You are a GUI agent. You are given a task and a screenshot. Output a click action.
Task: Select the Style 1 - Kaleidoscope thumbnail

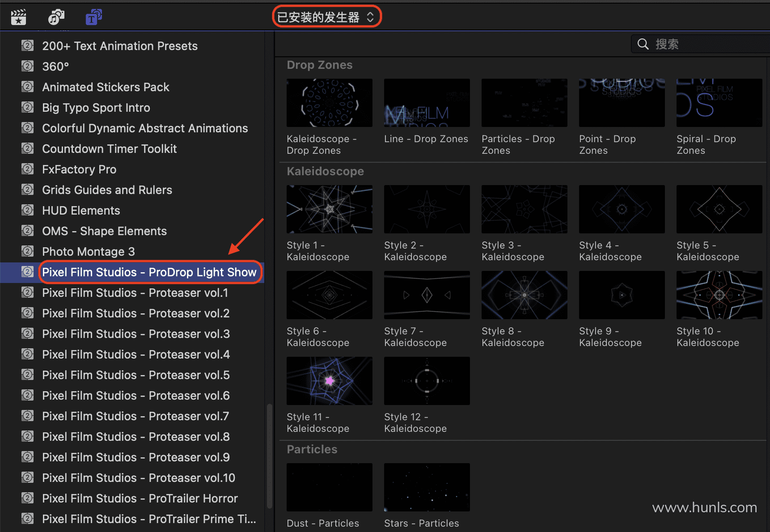pos(330,209)
